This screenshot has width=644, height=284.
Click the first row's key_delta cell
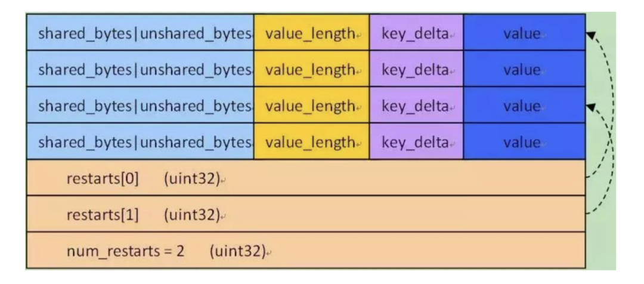pos(416,32)
